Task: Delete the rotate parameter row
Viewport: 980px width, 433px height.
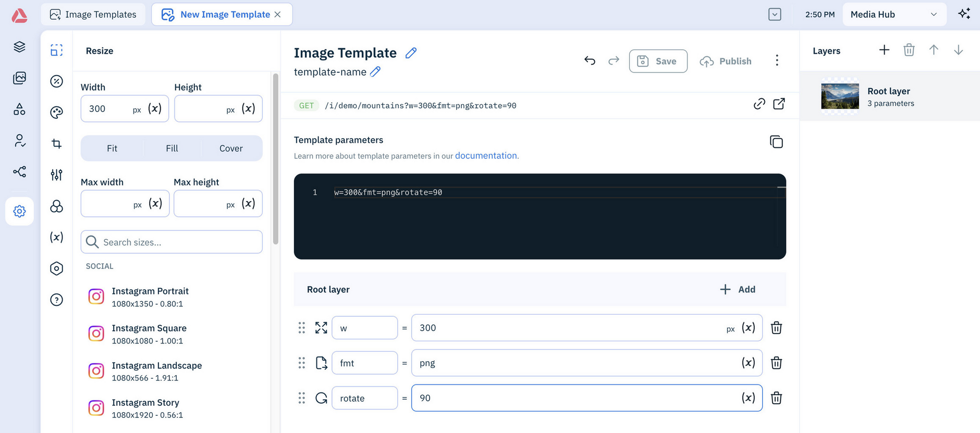Action: [x=776, y=398]
